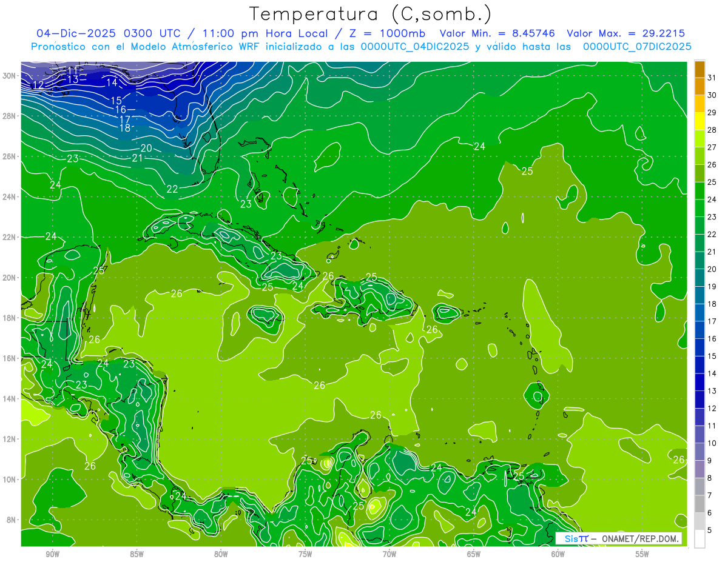
Task: Click the "90W" longitude axis label
Action: [52, 554]
